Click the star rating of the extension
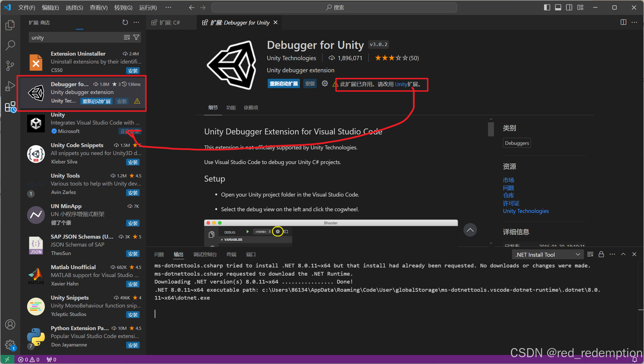 [x=397, y=58]
